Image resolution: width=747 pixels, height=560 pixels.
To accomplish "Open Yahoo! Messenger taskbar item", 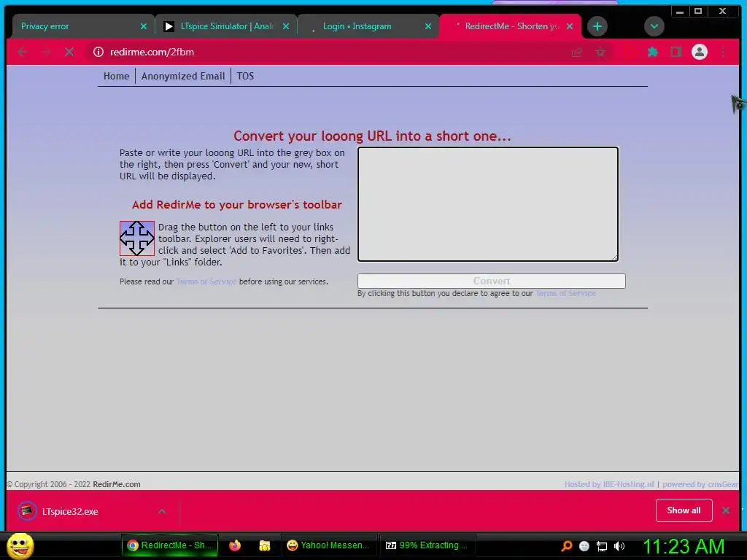I will [329, 545].
